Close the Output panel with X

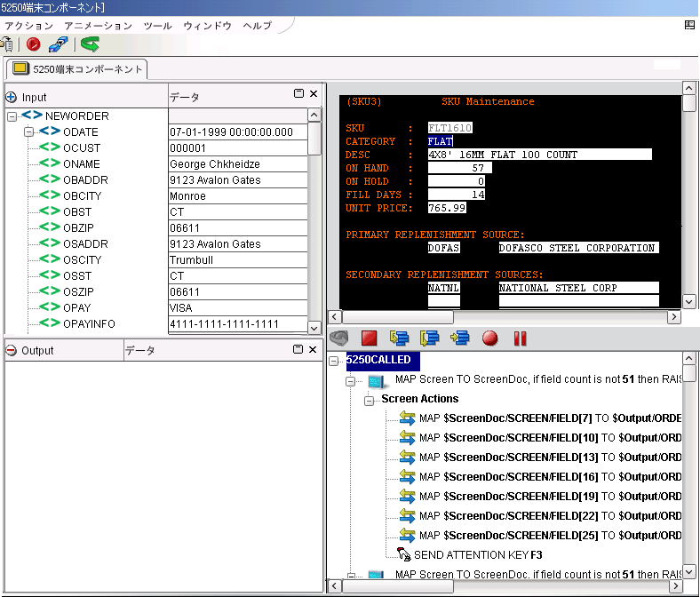[313, 350]
